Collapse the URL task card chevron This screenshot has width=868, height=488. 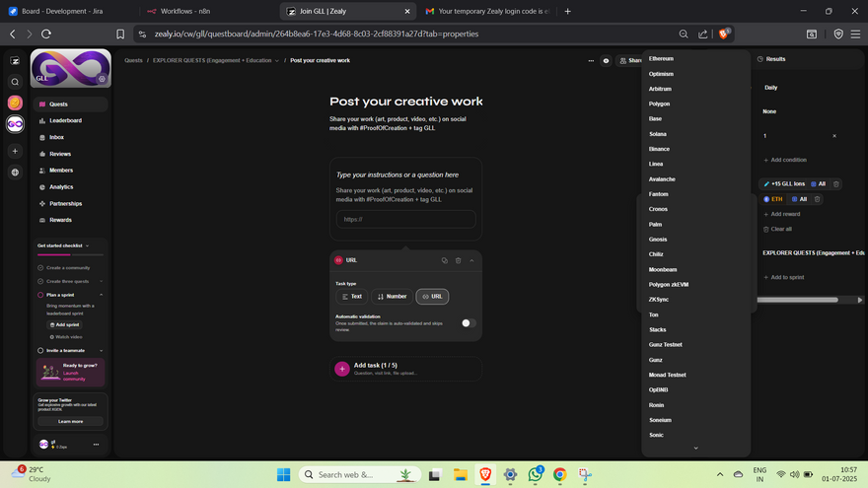(x=471, y=260)
